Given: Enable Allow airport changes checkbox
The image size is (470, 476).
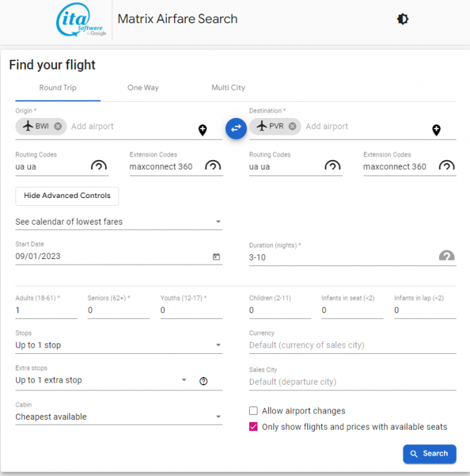Looking at the screenshot, I should coord(253,411).
